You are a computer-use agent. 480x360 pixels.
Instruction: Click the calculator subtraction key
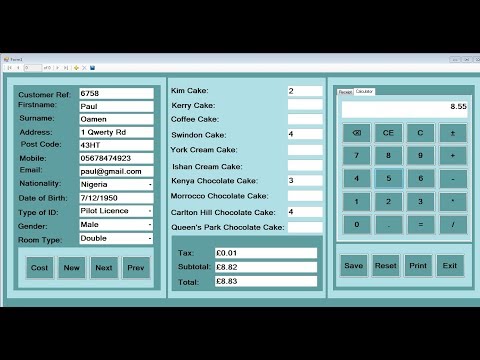coord(453,178)
